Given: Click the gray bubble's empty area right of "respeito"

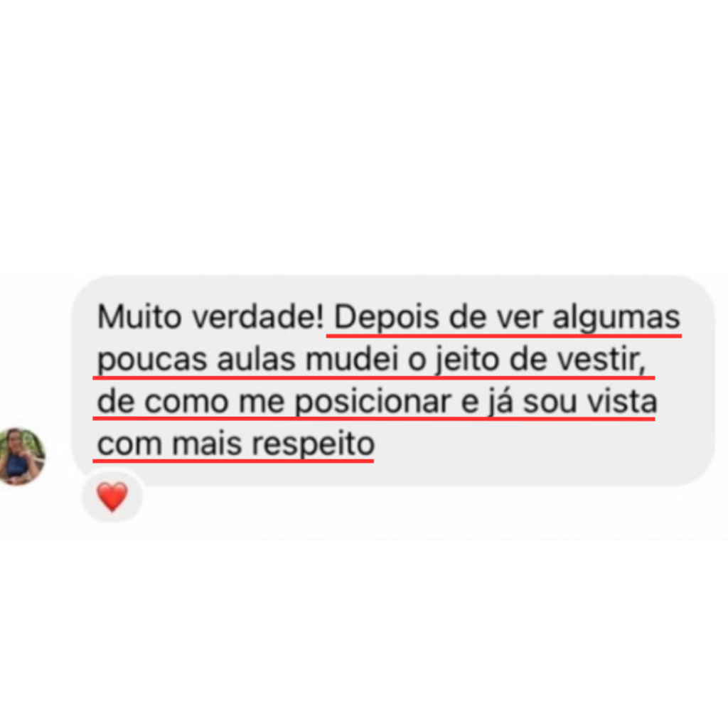Looking at the screenshot, I should pyautogui.click(x=534, y=445).
